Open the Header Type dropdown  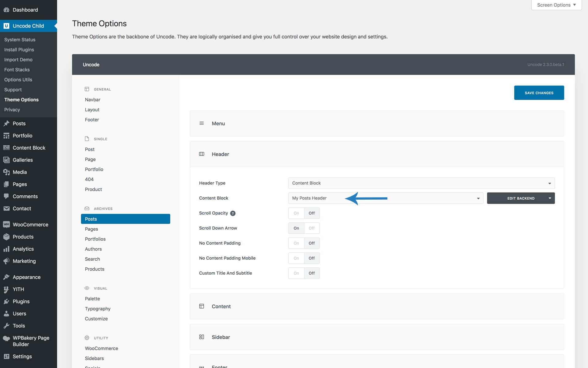pyautogui.click(x=421, y=183)
